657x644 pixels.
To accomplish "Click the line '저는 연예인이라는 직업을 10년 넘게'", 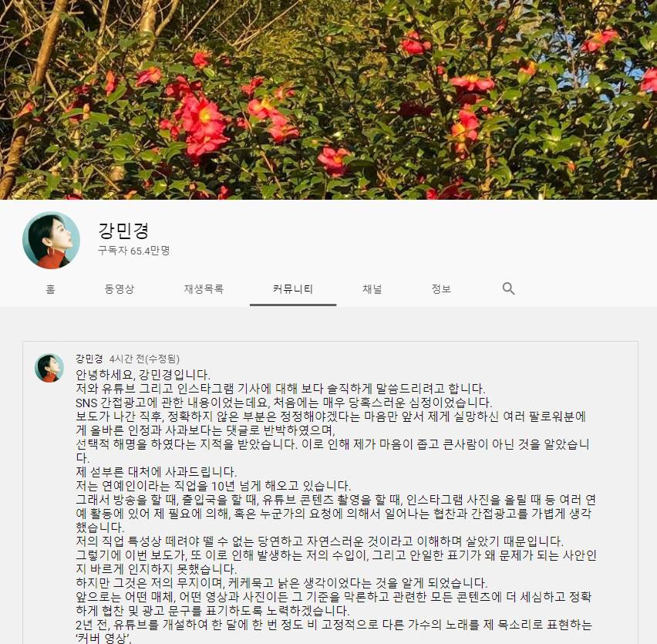I will tap(214, 486).
